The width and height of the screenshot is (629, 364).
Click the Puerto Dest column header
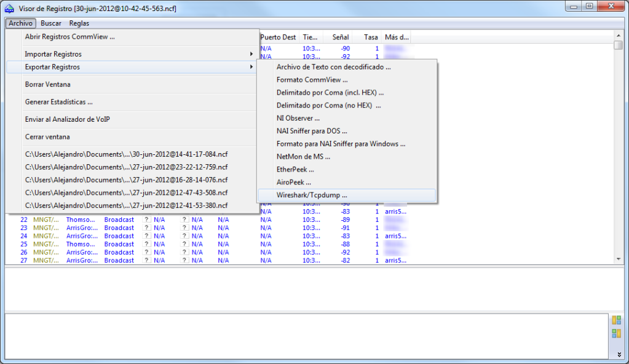point(278,38)
